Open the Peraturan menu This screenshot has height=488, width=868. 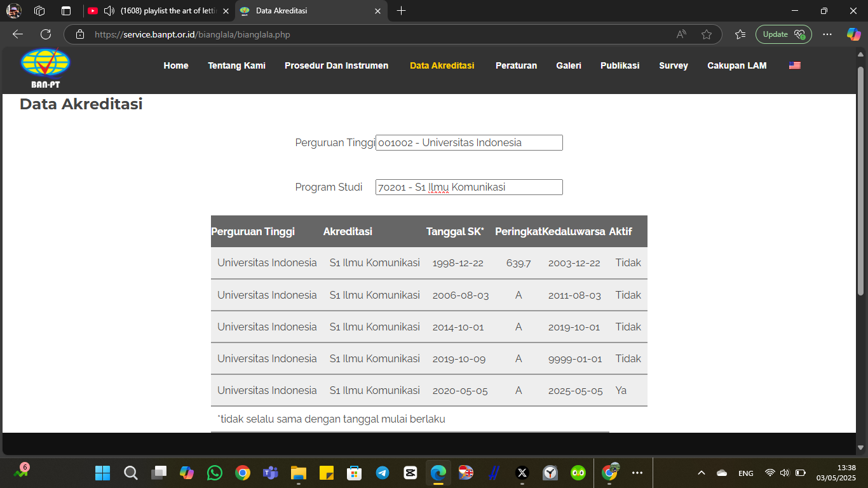tap(516, 65)
